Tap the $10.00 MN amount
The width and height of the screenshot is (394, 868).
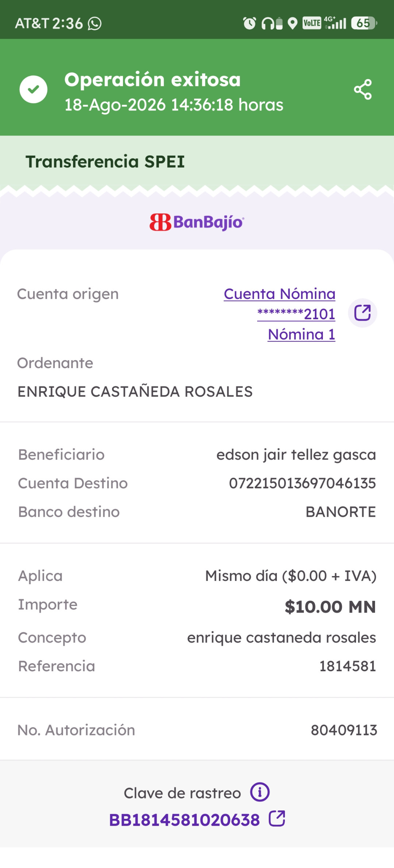(330, 607)
